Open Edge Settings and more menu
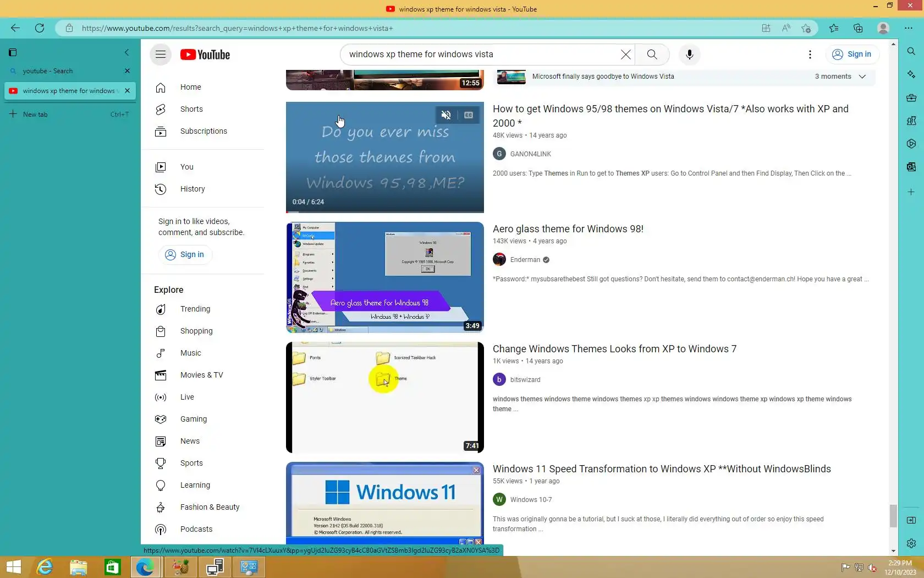The height and width of the screenshot is (578, 924). point(909,28)
